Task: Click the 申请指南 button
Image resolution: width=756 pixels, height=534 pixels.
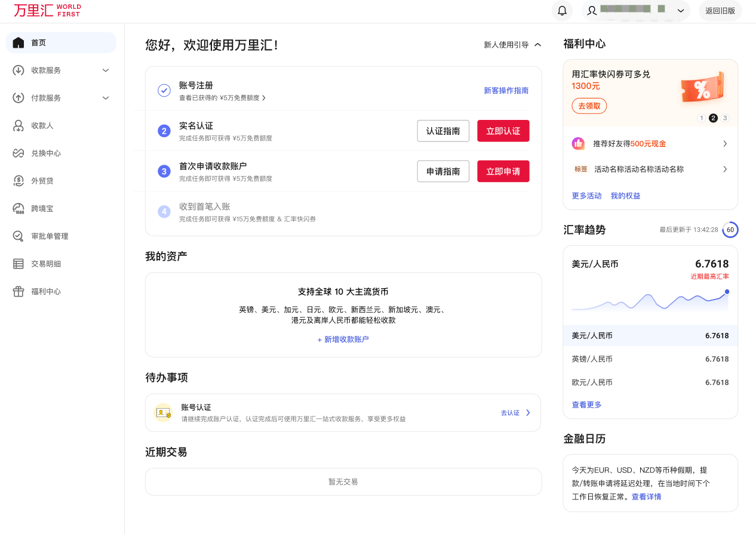Action: [443, 171]
